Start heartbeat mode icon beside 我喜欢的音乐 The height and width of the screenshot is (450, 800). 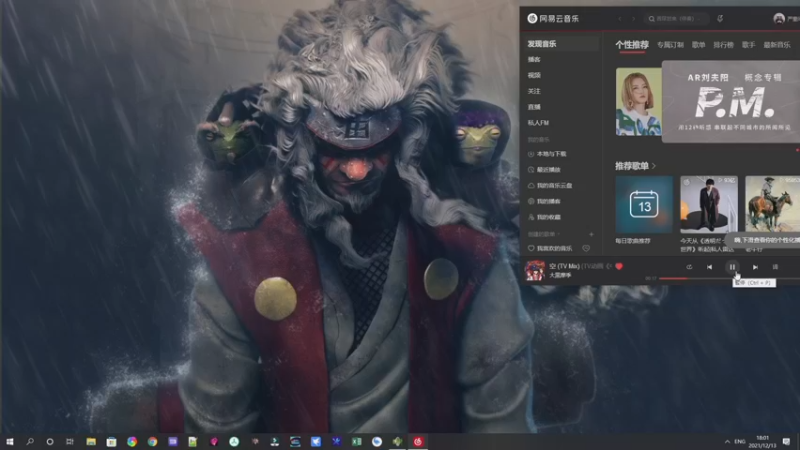pyautogui.click(x=586, y=248)
